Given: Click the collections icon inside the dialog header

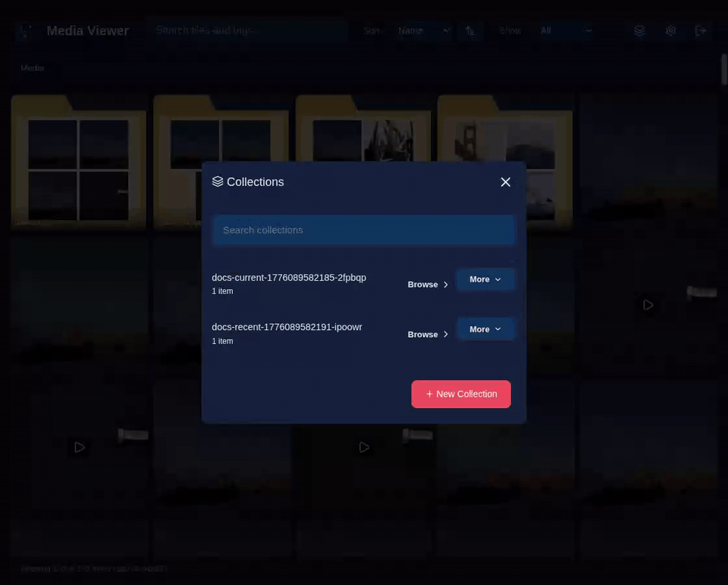Looking at the screenshot, I should click(x=218, y=181).
